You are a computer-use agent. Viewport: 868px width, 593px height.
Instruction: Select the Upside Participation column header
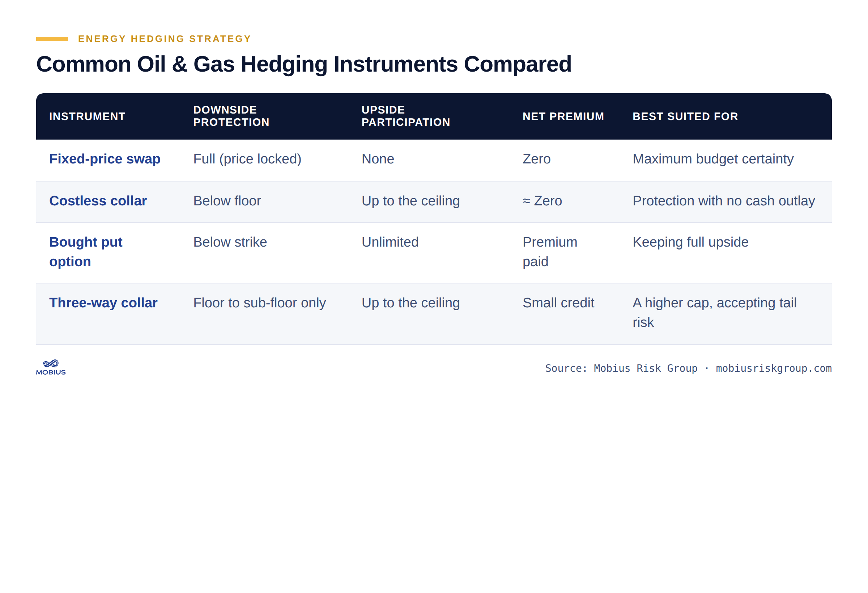click(406, 116)
